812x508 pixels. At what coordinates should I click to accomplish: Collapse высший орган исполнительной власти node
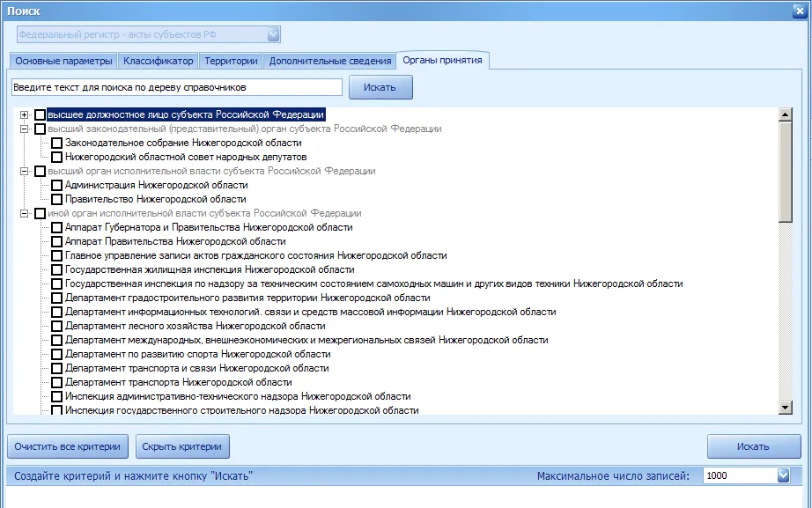tap(24, 171)
